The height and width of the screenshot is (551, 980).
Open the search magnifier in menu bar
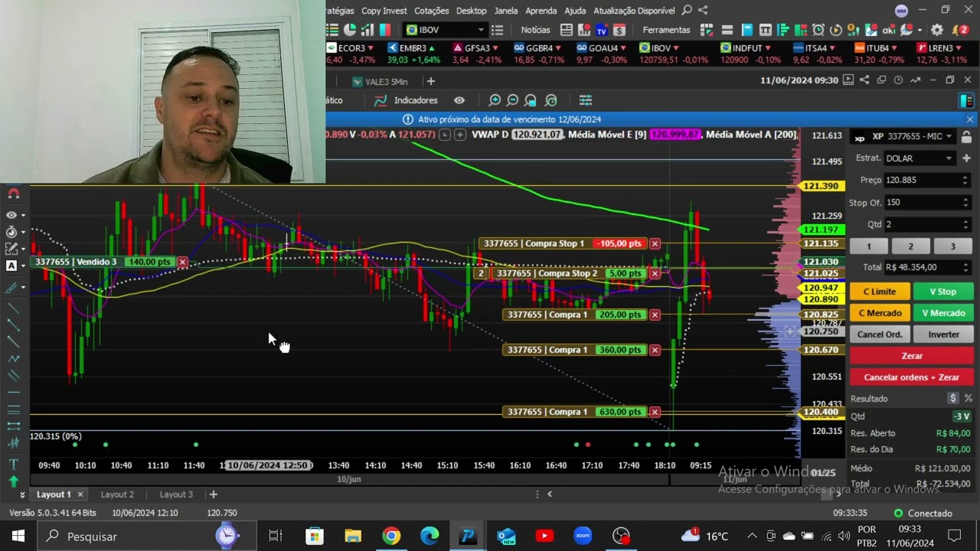click(x=687, y=10)
